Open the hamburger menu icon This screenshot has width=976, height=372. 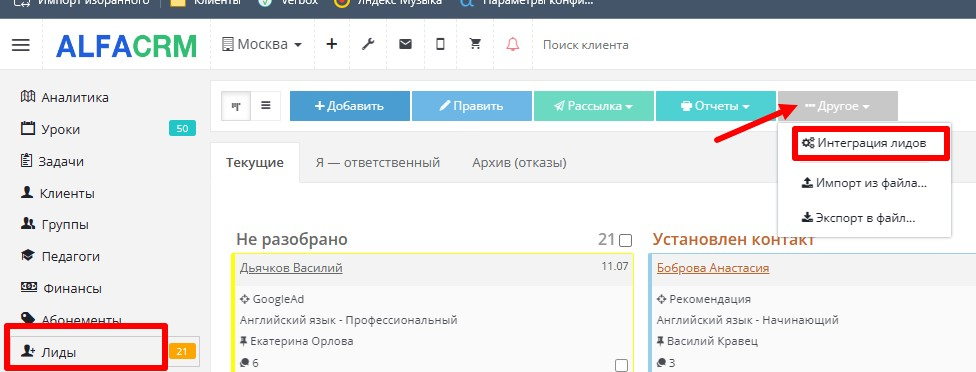21,45
